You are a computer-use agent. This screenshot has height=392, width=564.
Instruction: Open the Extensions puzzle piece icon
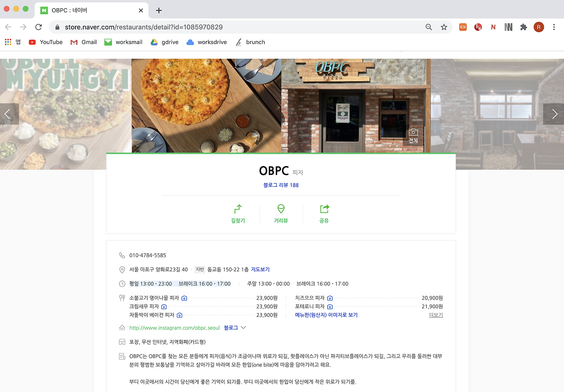point(523,27)
